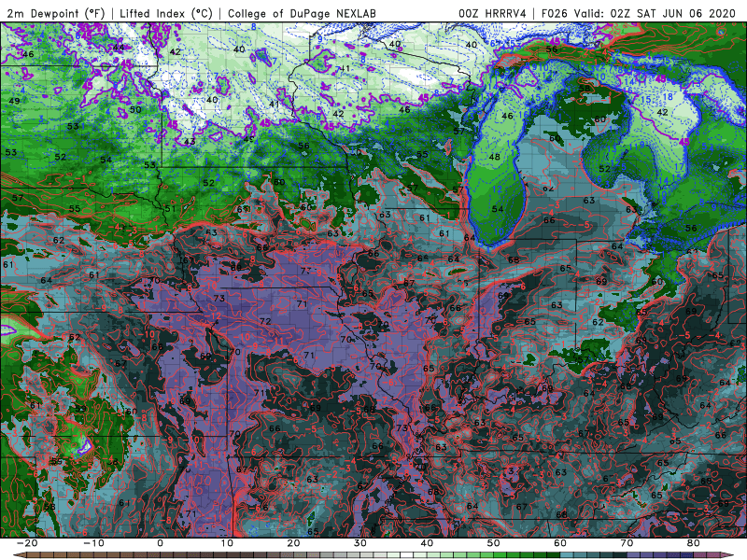Click the 72 dewpoint value on the map
This screenshot has height=560, width=747.
pos(265,321)
